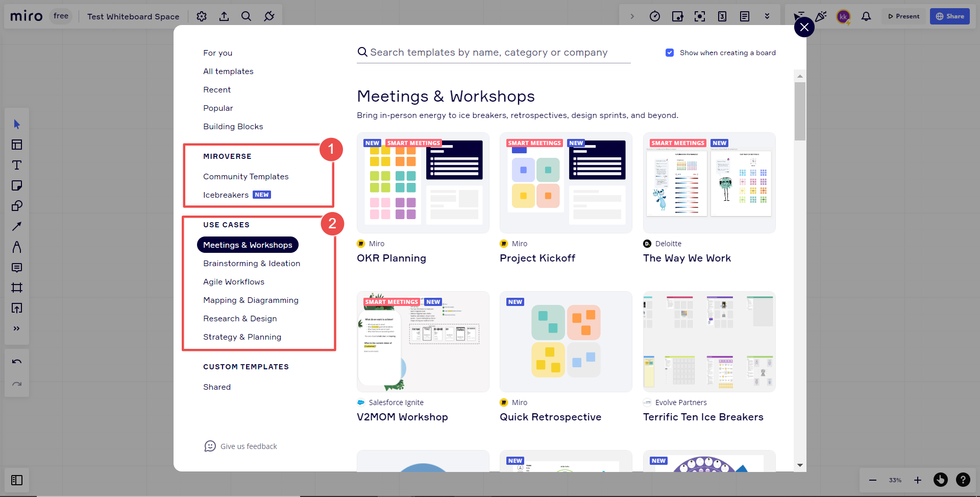Toggle Show when creating a board checkbox

coord(670,53)
